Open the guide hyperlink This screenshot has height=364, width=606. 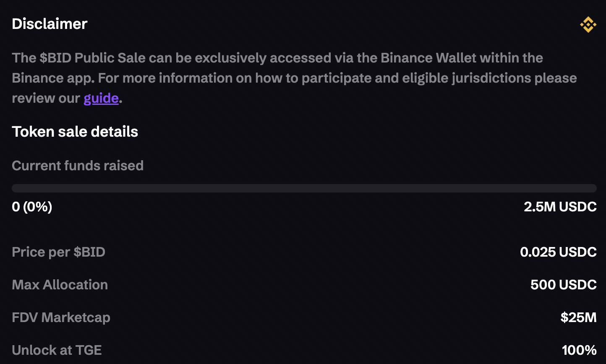point(101,98)
